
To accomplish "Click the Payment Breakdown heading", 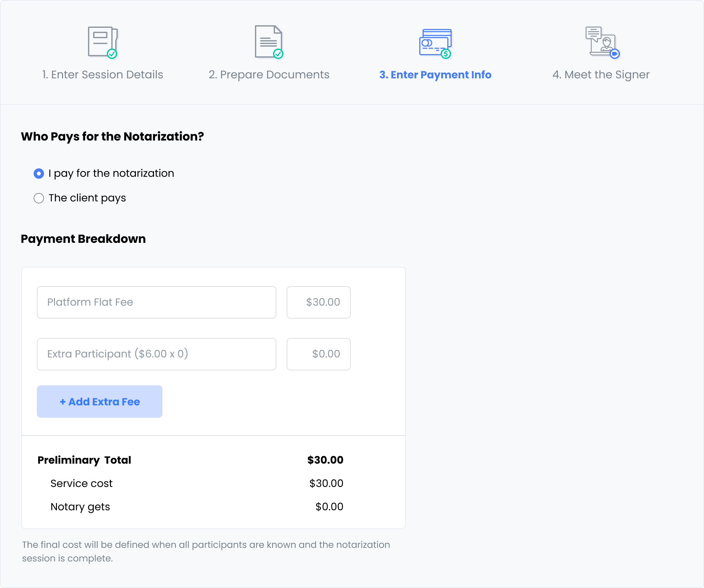I will point(83,239).
